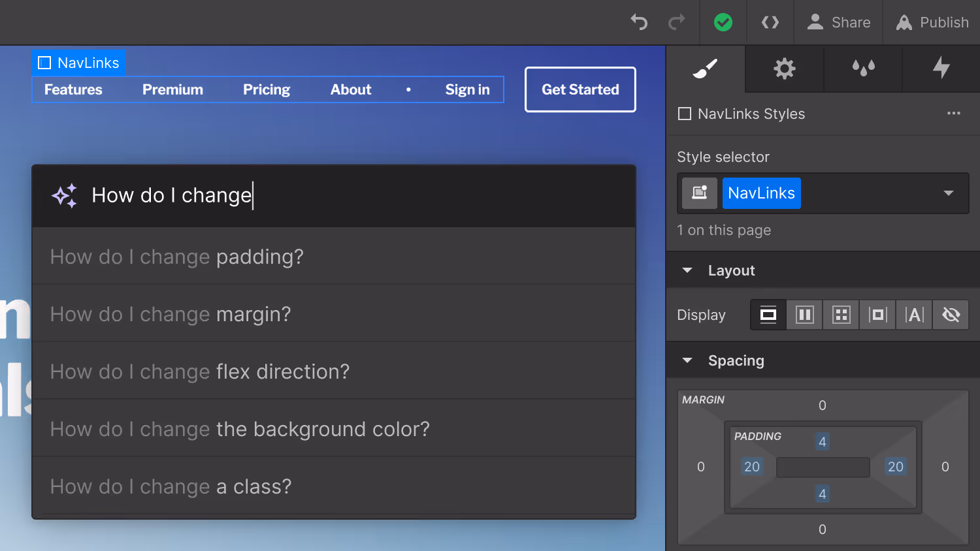The image size is (980, 551).
Task: Click the '1 on this page' text
Action: [x=724, y=230]
